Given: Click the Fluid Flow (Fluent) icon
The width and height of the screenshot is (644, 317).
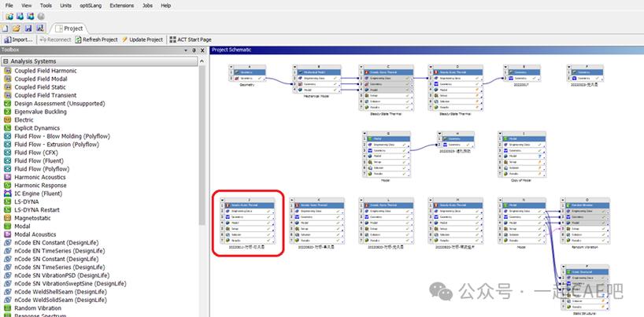Looking at the screenshot, I should coord(7,160).
